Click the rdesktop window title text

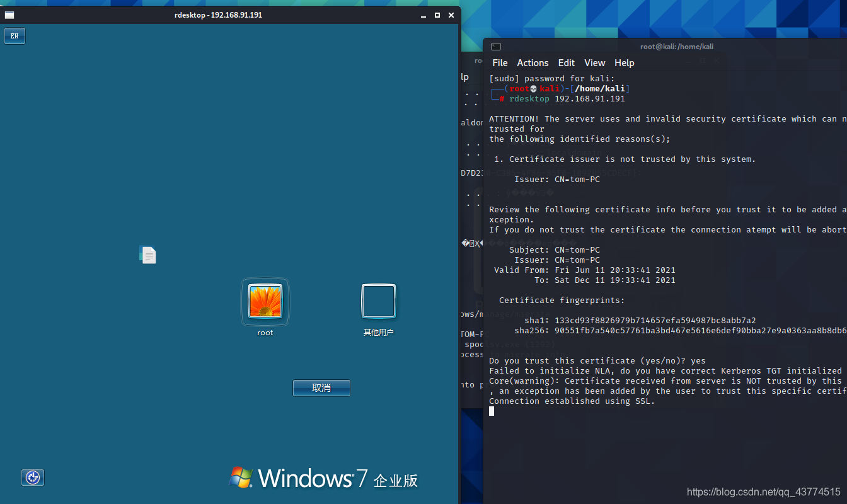click(218, 15)
